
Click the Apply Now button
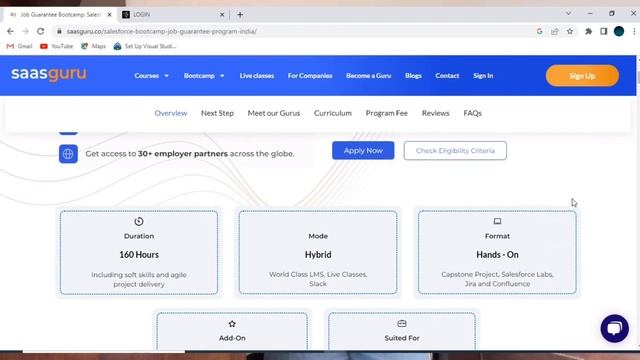point(363,151)
